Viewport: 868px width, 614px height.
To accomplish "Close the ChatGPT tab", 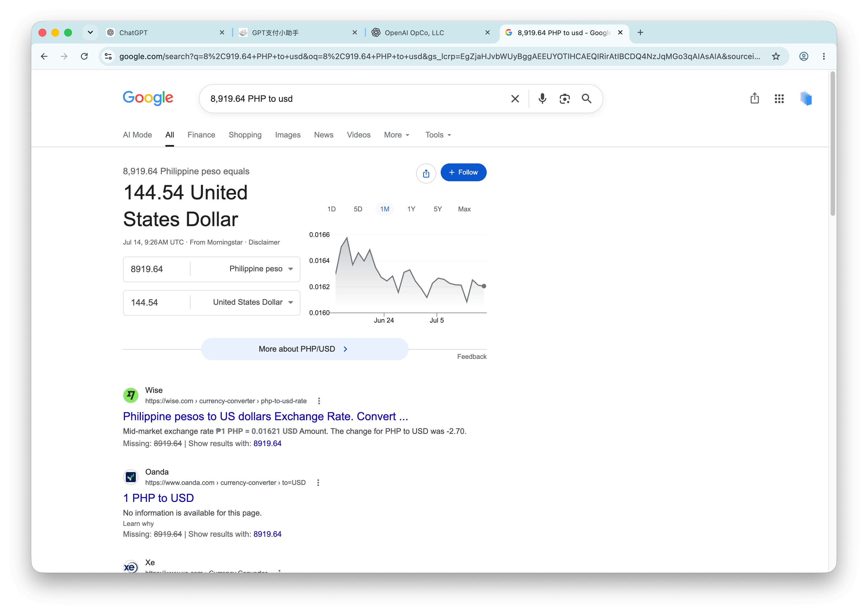I will click(222, 33).
